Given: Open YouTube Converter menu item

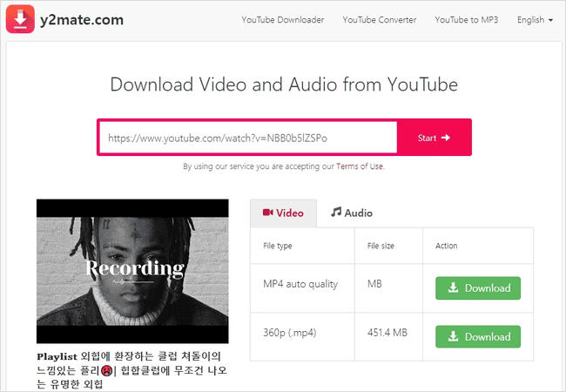Looking at the screenshot, I should [x=380, y=20].
